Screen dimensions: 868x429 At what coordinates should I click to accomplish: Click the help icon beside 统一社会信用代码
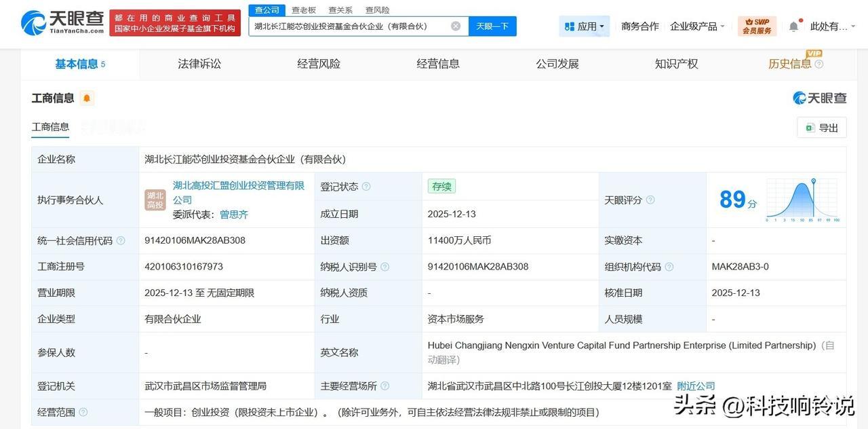click(121, 240)
